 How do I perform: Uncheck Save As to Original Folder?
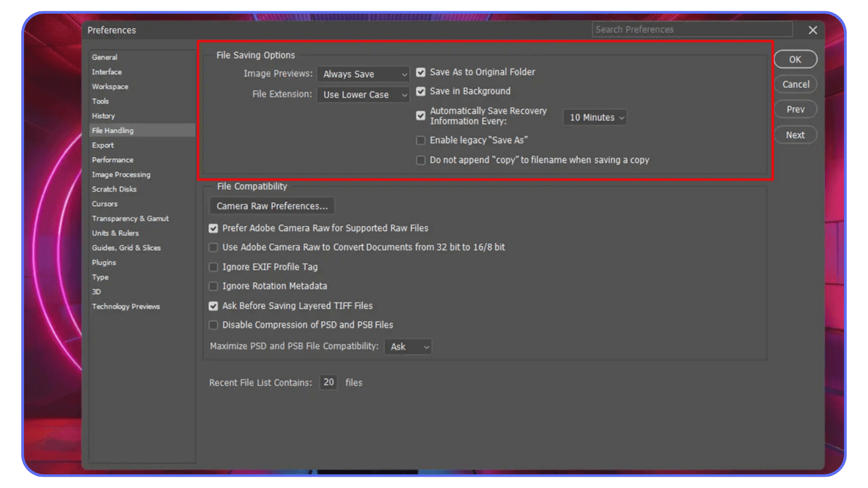[x=420, y=72]
